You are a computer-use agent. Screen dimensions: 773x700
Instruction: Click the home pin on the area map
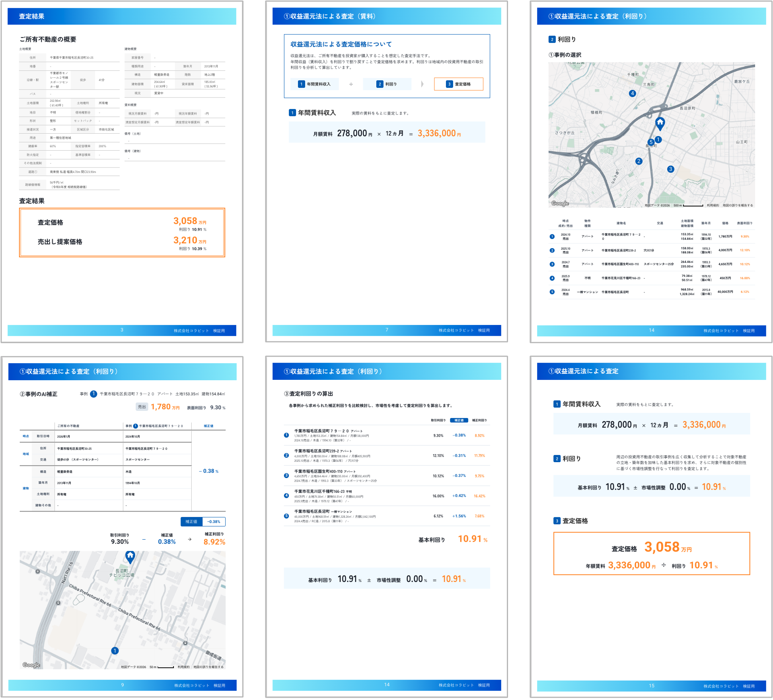(660, 123)
